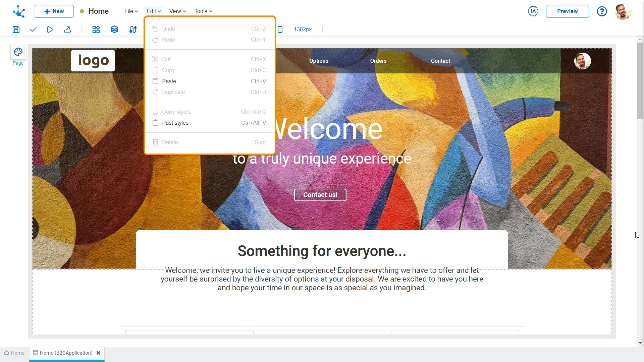Expand the Tools menu dropdown

click(x=203, y=11)
